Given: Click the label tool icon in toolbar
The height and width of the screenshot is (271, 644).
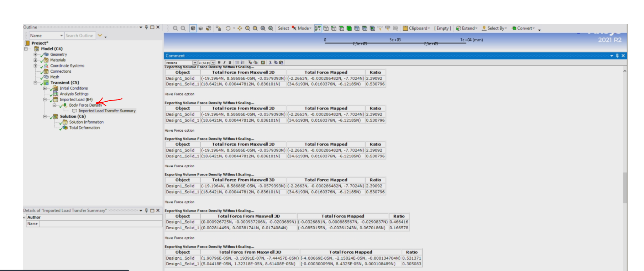Looking at the screenshot, I should [395, 28].
